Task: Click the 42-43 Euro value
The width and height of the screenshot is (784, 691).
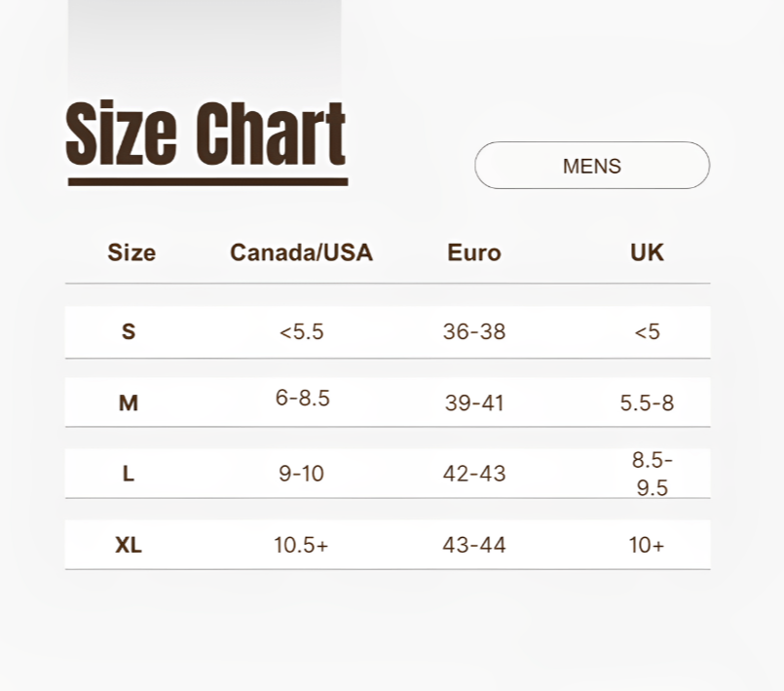Action: [474, 474]
